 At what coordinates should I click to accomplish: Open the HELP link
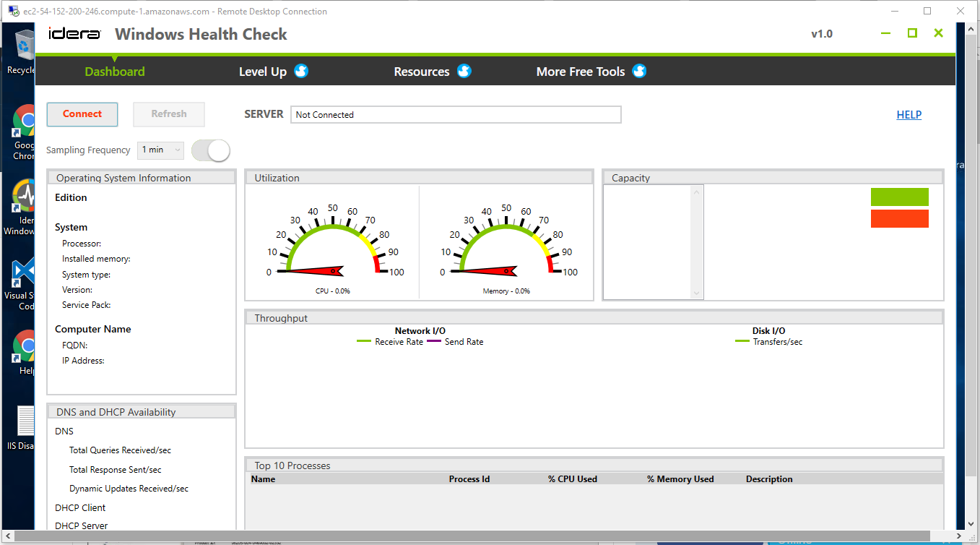point(909,114)
